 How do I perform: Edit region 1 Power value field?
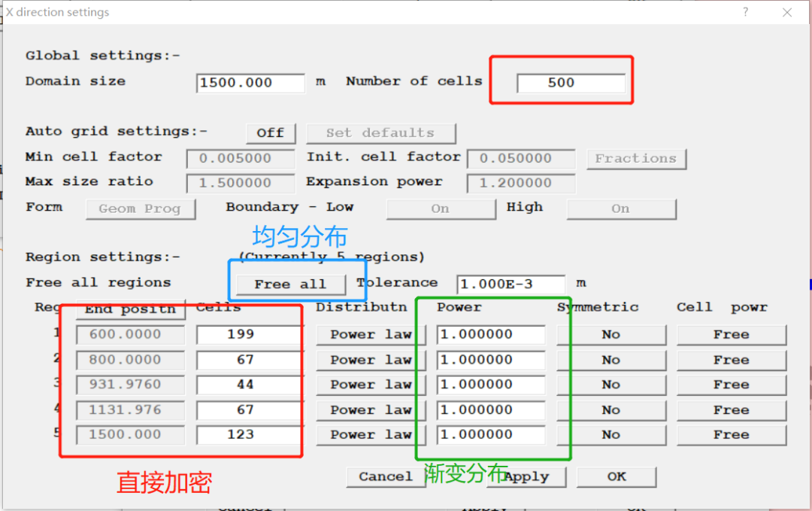tap(491, 335)
